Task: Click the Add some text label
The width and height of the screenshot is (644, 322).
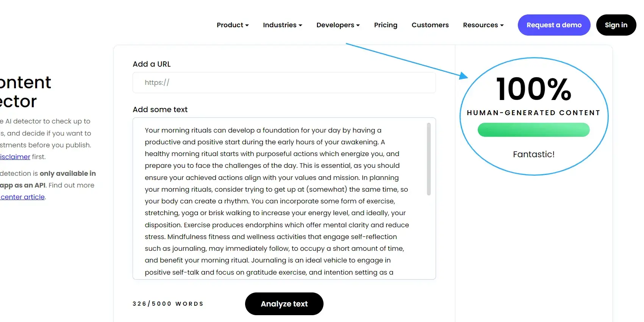Action: (x=160, y=109)
